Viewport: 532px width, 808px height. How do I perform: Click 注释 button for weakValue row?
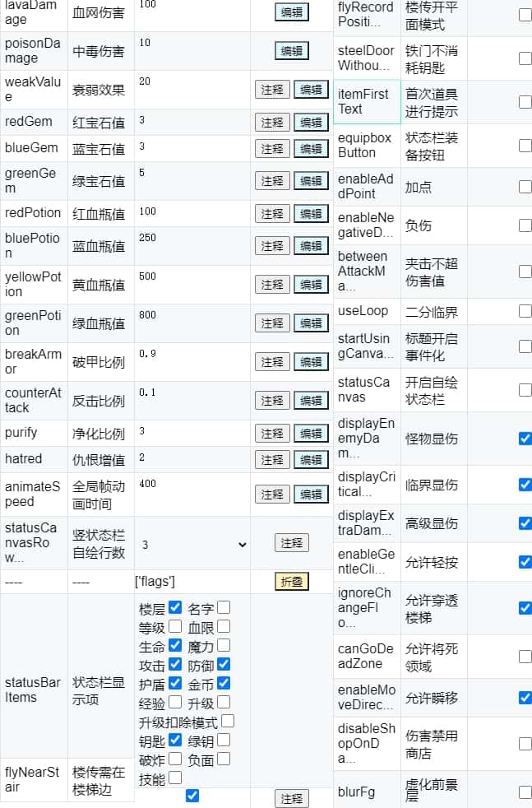(272, 90)
